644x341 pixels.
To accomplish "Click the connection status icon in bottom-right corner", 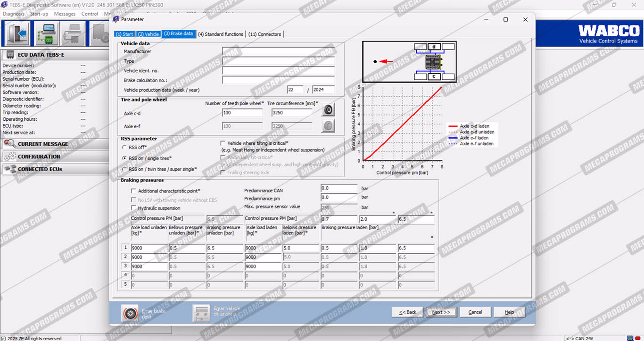I will (x=630, y=338).
